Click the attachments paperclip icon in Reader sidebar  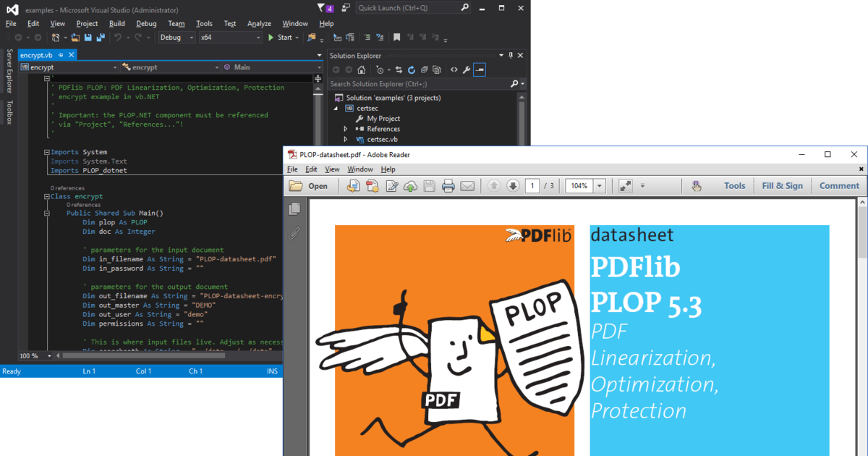294,233
